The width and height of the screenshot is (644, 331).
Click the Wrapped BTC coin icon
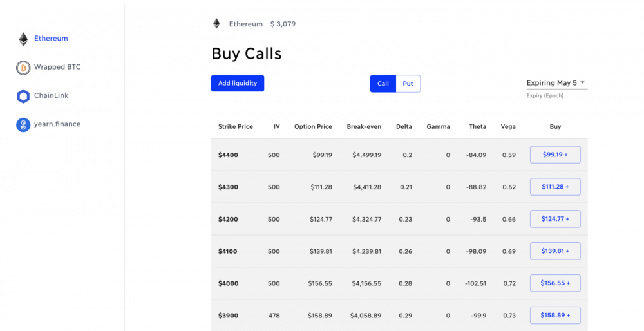pos(23,68)
